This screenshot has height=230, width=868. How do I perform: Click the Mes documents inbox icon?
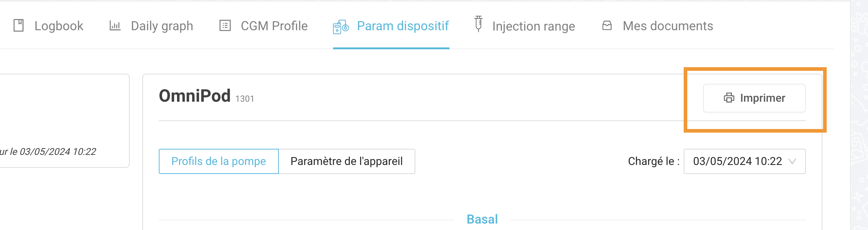607,25
